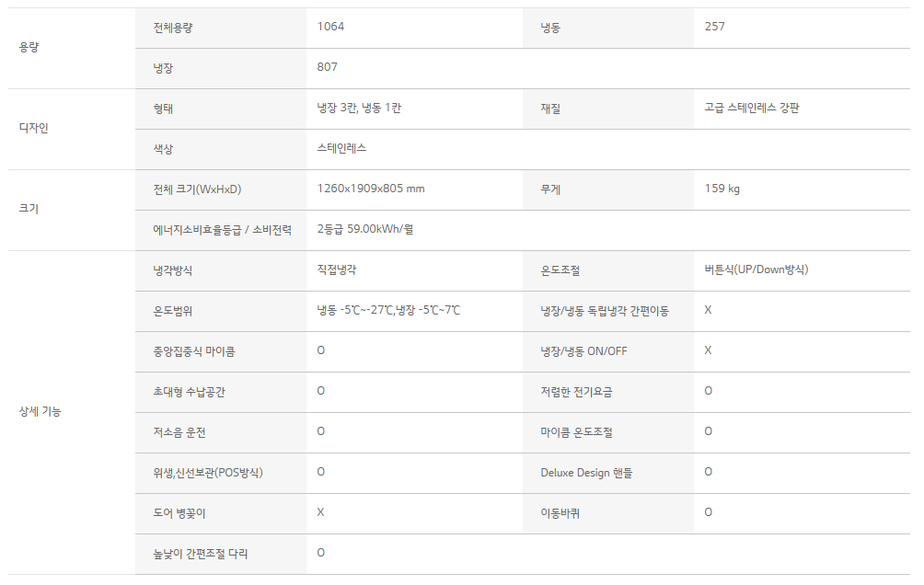The height and width of the screenshot is (585, 924).
Task: Click the 전체용량 label cell
Action: [220, 28]
